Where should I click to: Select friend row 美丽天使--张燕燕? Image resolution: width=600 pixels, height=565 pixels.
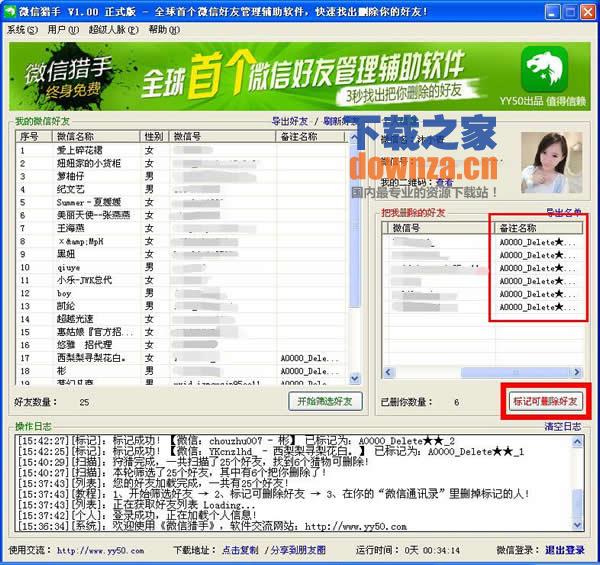181,215
